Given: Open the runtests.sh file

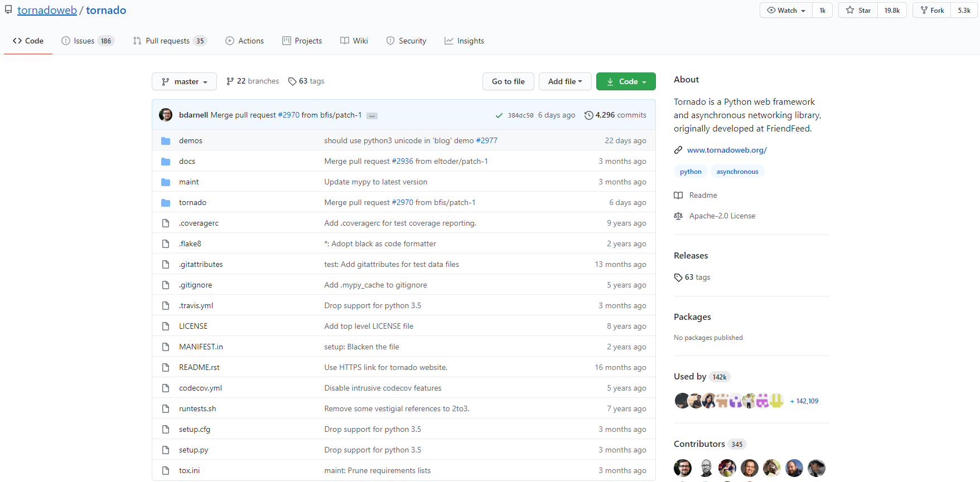Looking at the screenshot, I should click(197, 408).
